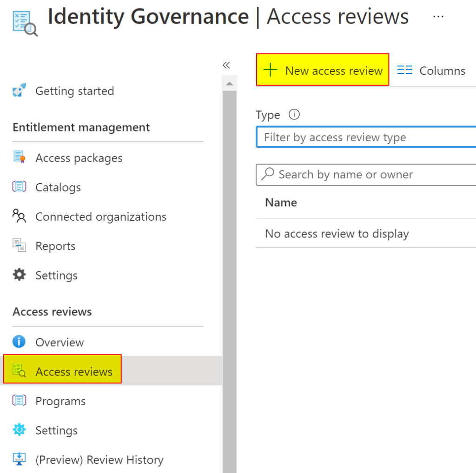Click the Getting started rocket icon
This screenshot has width=476, height=473.
(19, 91)
